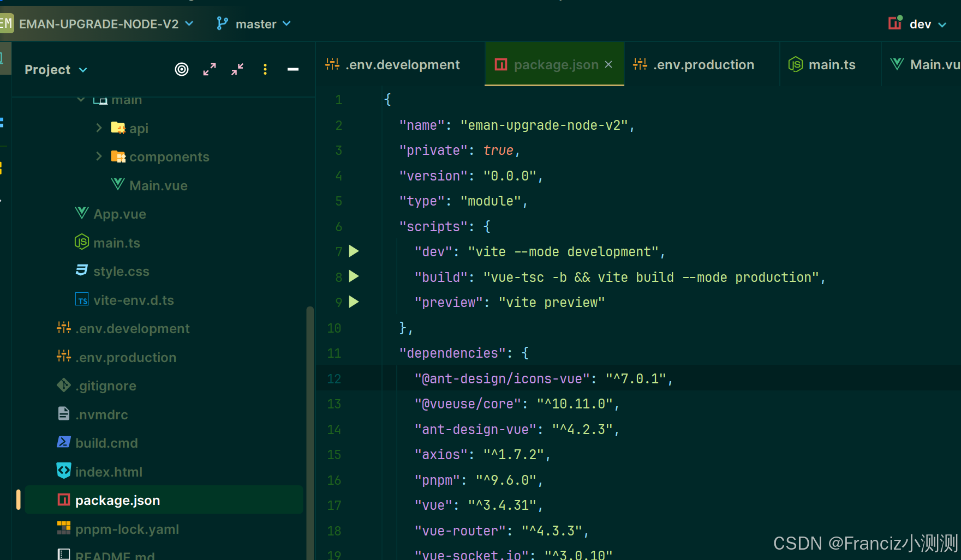Viewport: 961px width, 560px height.
Task: Run the "build" script gutter arrow
Action: point(354,276)
